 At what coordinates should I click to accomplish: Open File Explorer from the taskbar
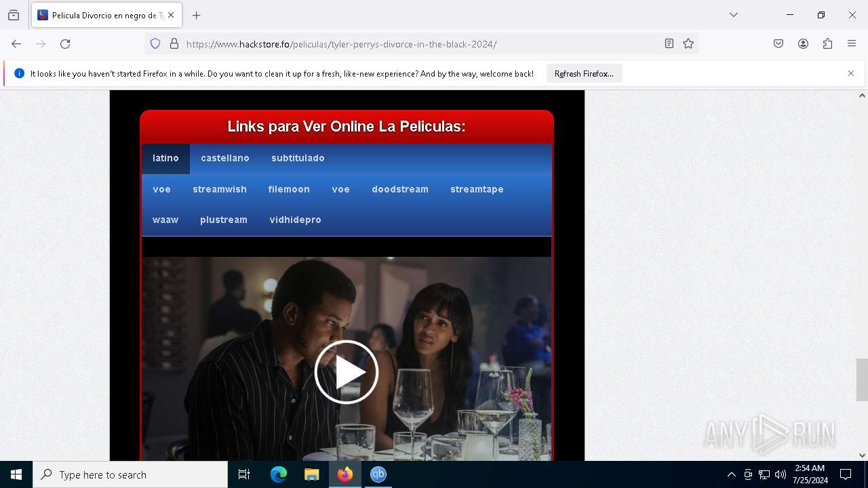click(311, 474)
